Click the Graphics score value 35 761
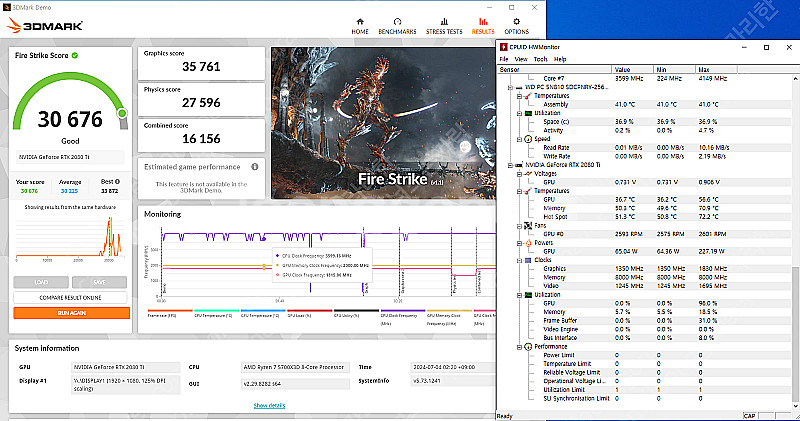The height and width of the screenshot is (421, 800). [201, 67]
